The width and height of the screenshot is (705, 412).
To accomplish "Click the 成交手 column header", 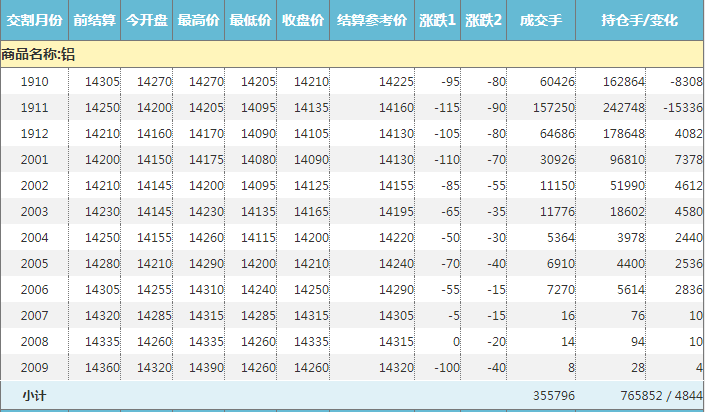I will (541, 20).
